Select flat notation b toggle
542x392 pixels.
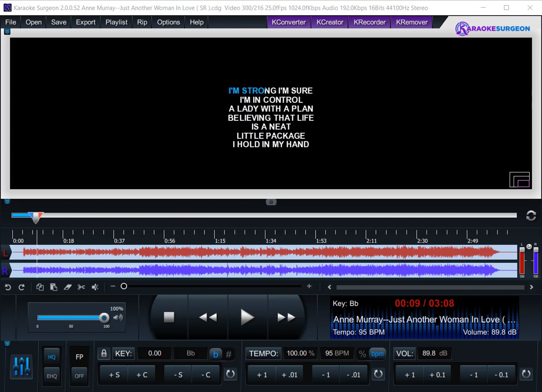point(215,354)
